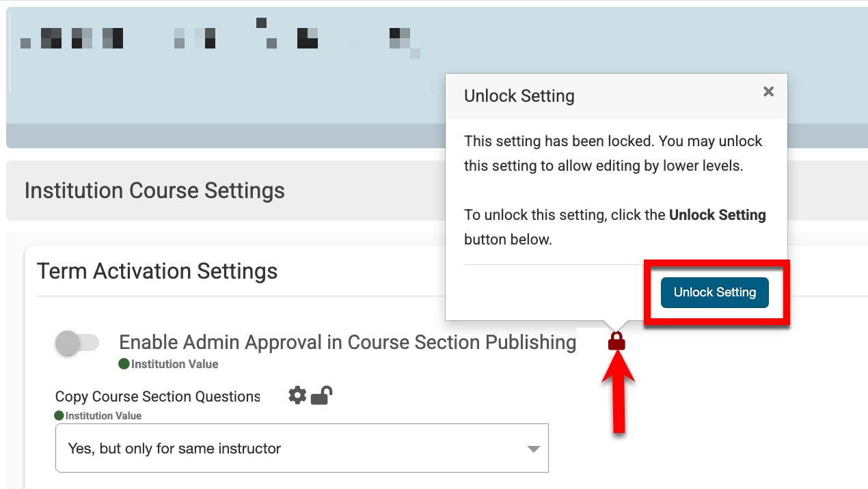Screen dimensions: 868x489
Task: Click Institution Value text above the dropdown
Action: pos(103,415)
